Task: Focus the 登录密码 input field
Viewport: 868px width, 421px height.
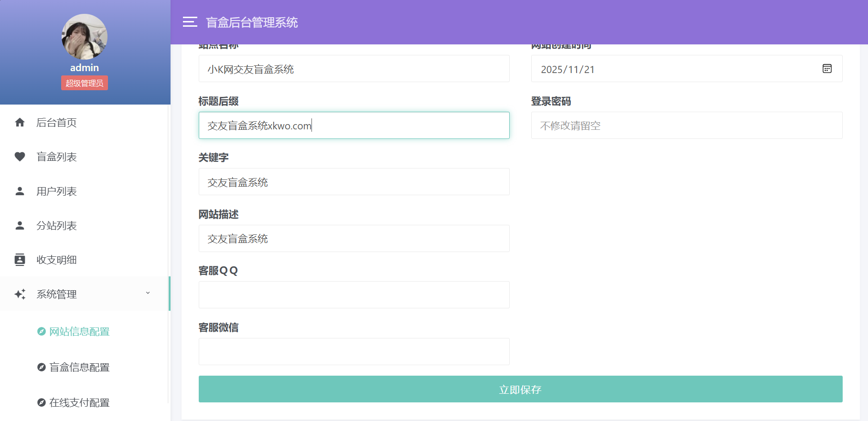Action: [686, 126]
